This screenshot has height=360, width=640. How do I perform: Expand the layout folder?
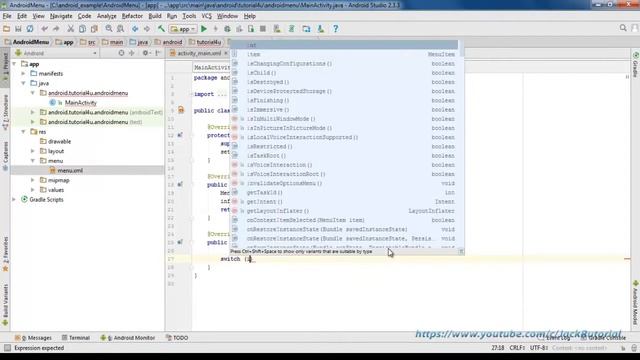33,151
